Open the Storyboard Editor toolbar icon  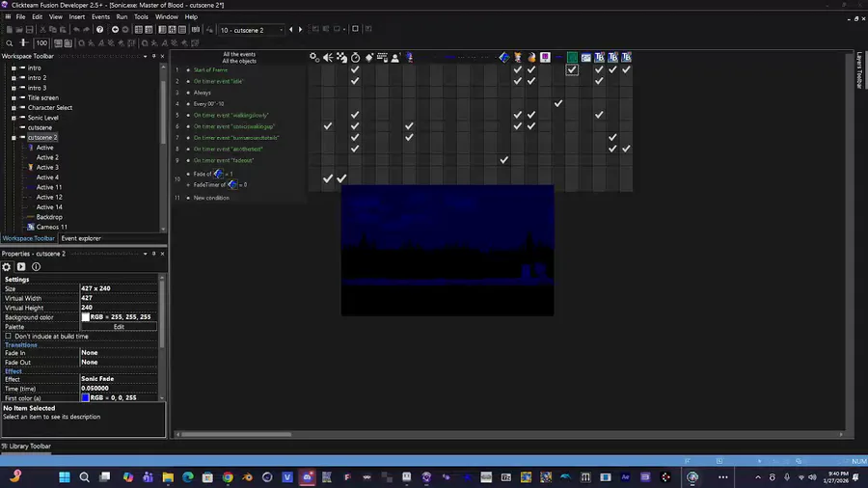tap(138, 29)
